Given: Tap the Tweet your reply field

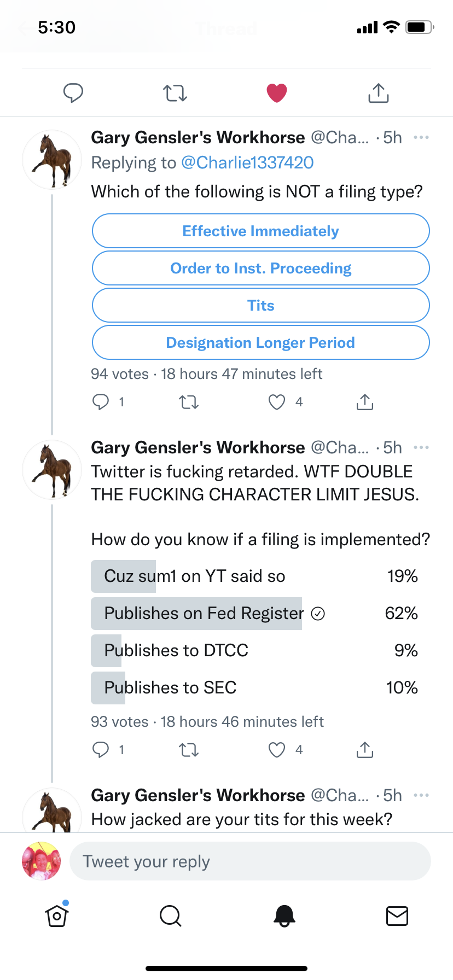Looking at the screenshot, I should coord(250,861).
